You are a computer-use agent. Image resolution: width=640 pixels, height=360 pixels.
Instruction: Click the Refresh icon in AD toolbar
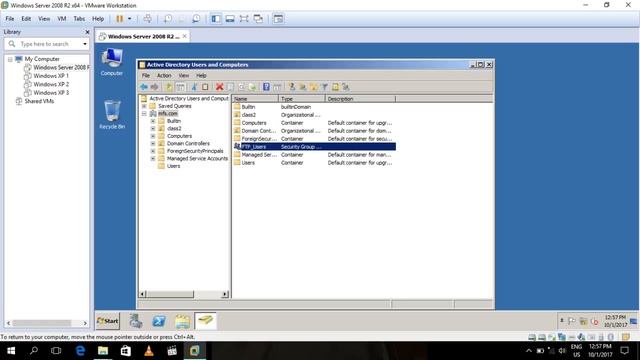242,87
